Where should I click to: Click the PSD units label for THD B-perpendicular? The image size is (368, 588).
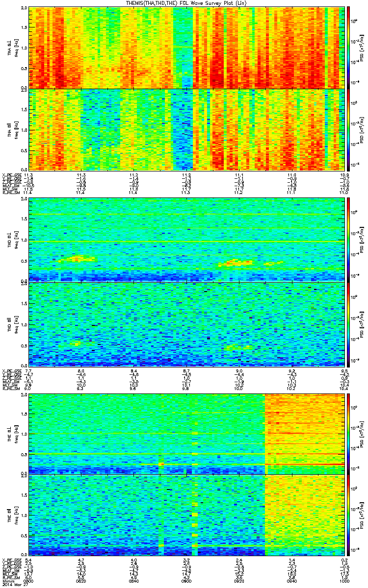(362, 241)
